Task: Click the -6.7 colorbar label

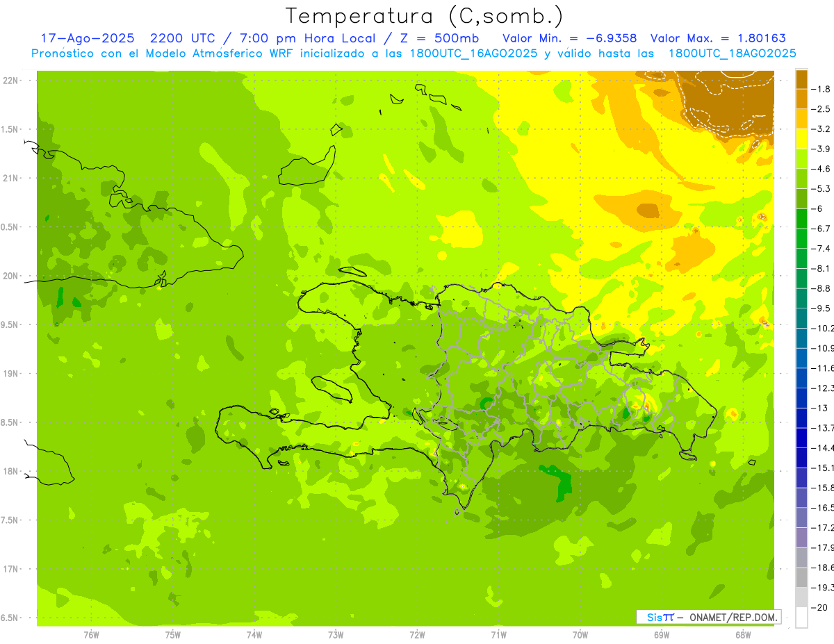Action: (821, 229)
